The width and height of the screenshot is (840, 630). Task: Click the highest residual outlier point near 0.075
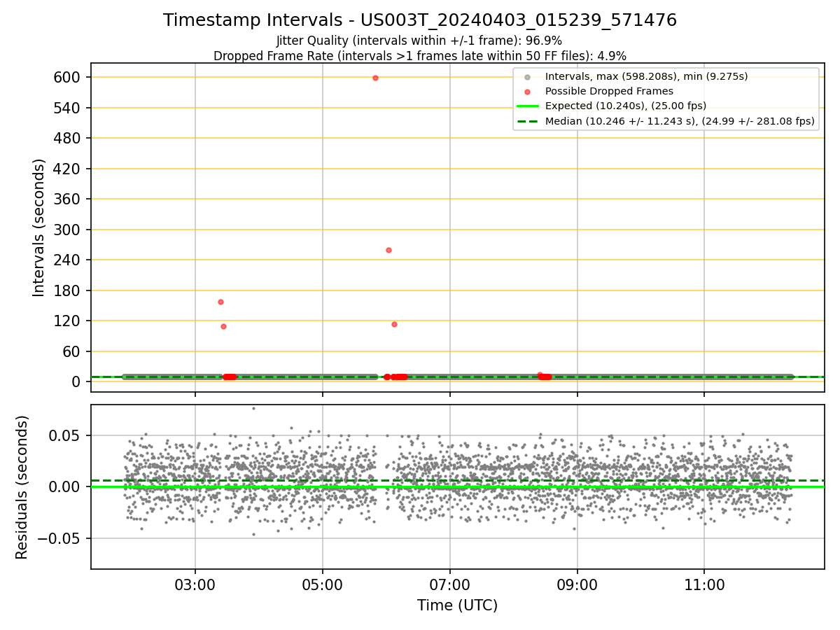tap(253, 408)
